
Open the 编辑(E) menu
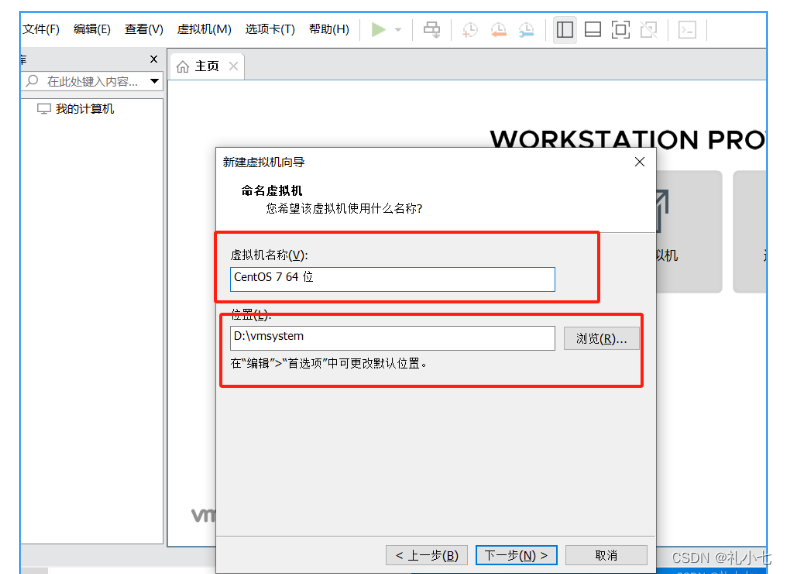[x=92, y=29]
